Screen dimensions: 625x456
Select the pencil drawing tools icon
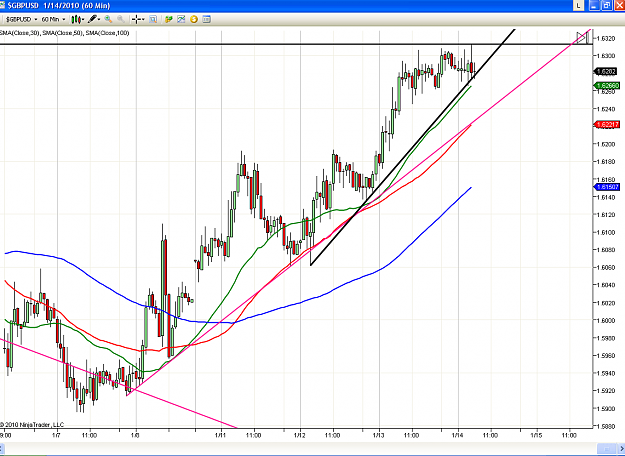(92, 19)
